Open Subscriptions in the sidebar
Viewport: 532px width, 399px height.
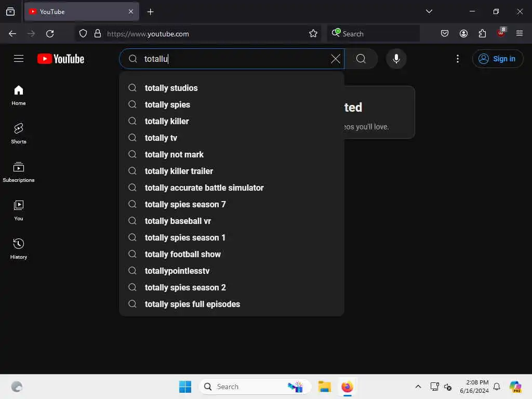coord(19,172)
